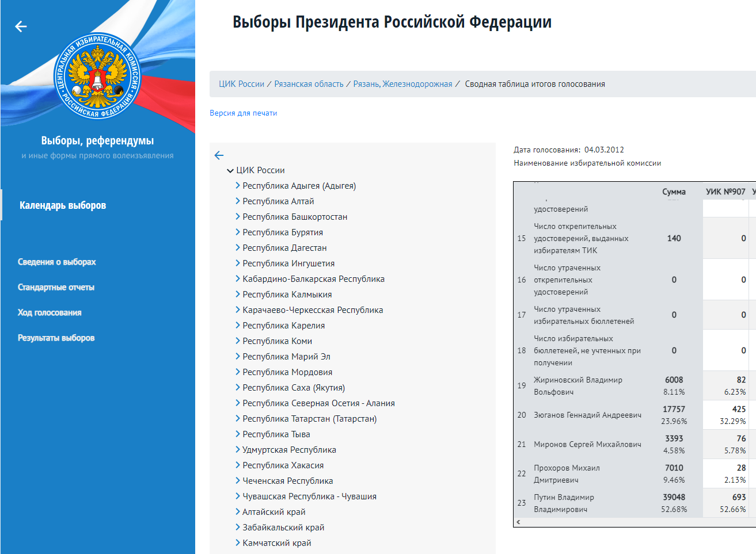This screenshot has width=756, height=554.
Task: Click Прохоров Михаил Дмитриевич row label
Action: point(567,474)
